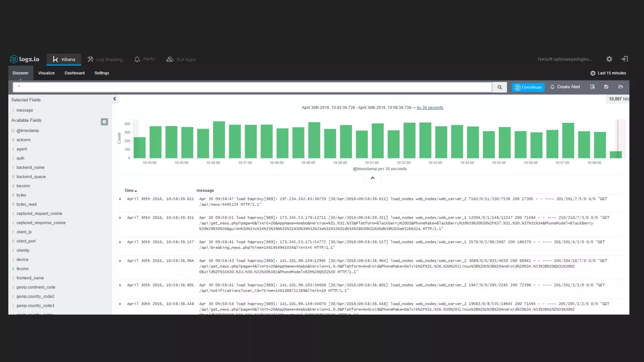
Task: Save the search with the floppy disk icon
Action: [606, 87]
